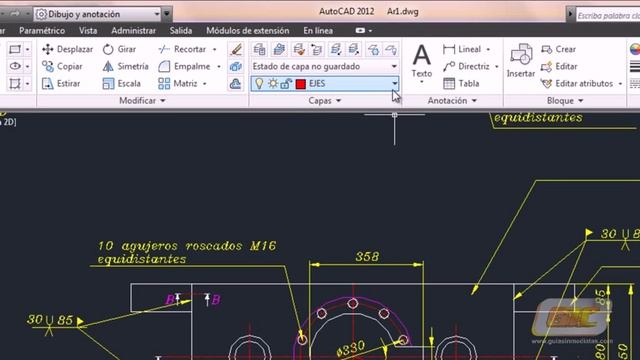Open the En línea tab
The image size is (640, 360).
[x=318, y=31]
